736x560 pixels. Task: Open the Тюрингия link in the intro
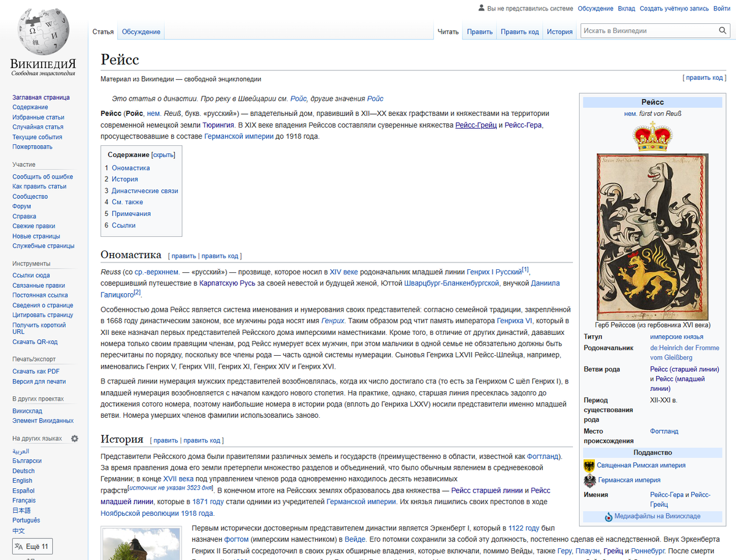pyautogui.click(x=218, y=125)
